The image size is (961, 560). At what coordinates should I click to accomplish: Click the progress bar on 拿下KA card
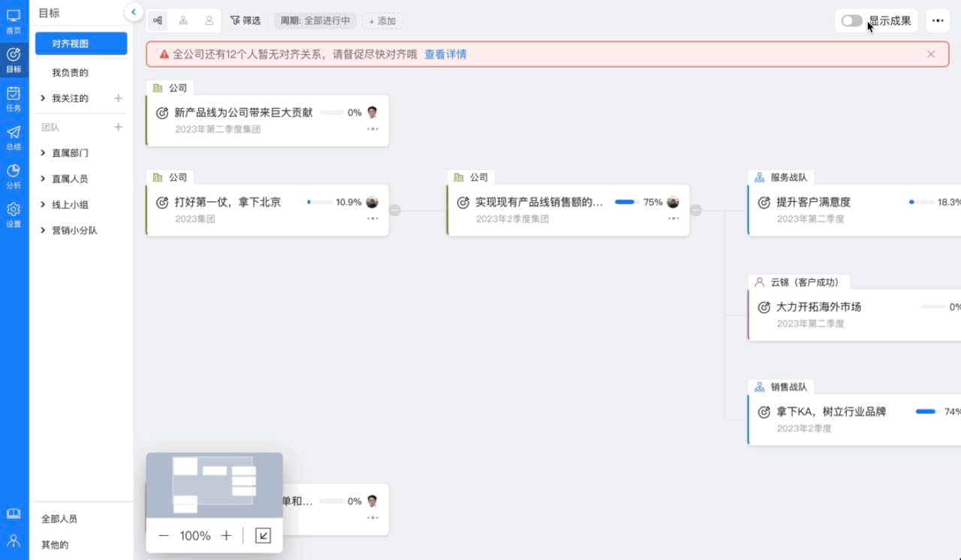[x=926, y=411]
